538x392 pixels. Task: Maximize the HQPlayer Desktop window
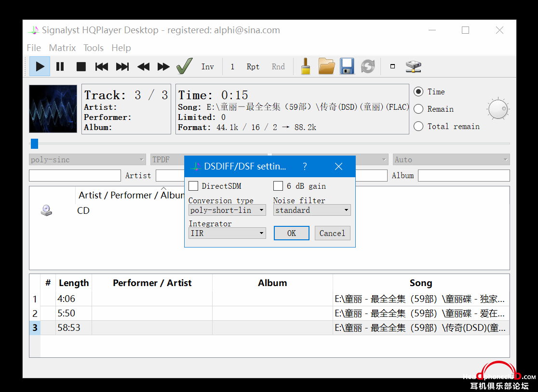pos(465,30)
